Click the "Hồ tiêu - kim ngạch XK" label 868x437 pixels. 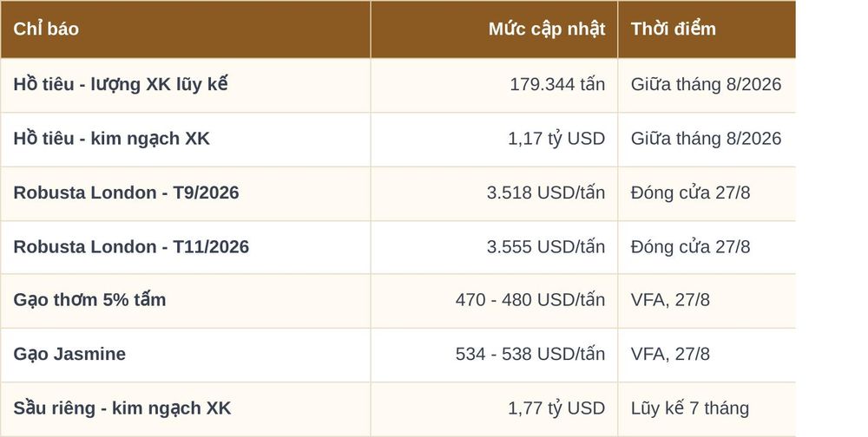click(x=112, y=139)
